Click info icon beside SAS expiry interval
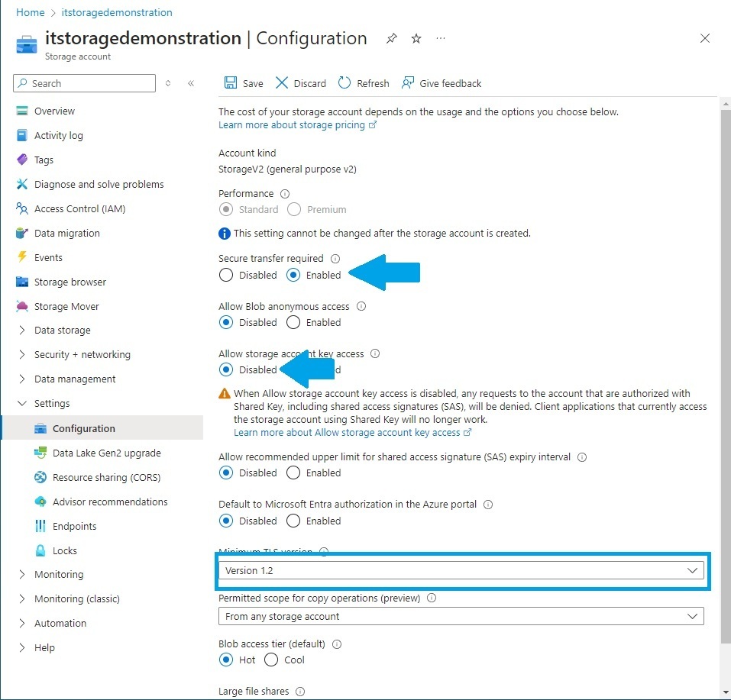Image resolution: width=731 pixels, height=700 pixels. pos(582,457)
